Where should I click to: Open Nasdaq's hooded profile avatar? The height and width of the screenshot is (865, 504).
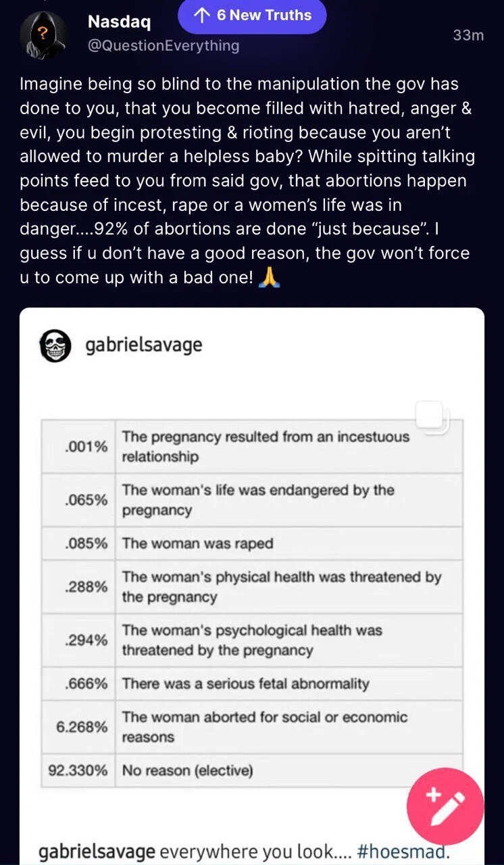click(x=43, y=36)
